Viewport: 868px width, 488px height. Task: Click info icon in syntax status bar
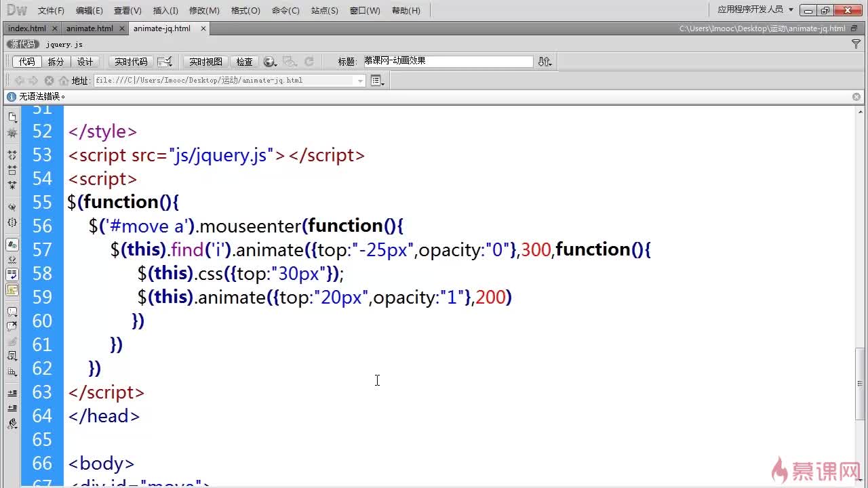click(x=11, y=97)
